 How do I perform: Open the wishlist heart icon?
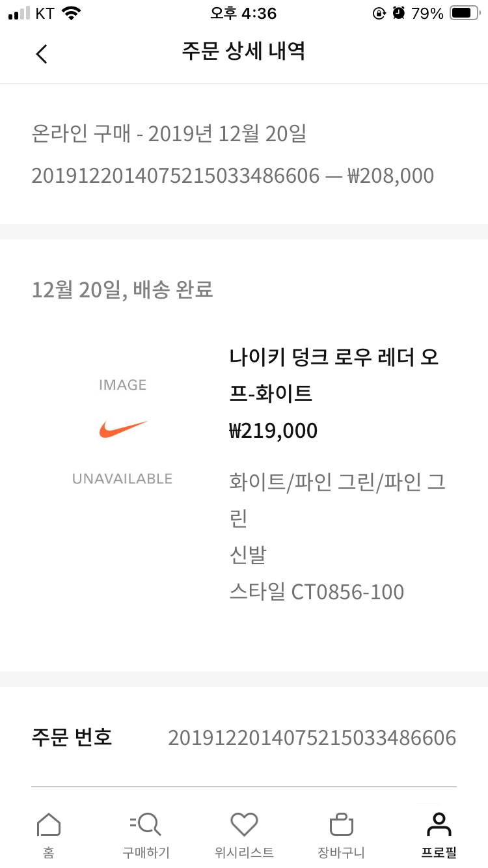point(244,824)
